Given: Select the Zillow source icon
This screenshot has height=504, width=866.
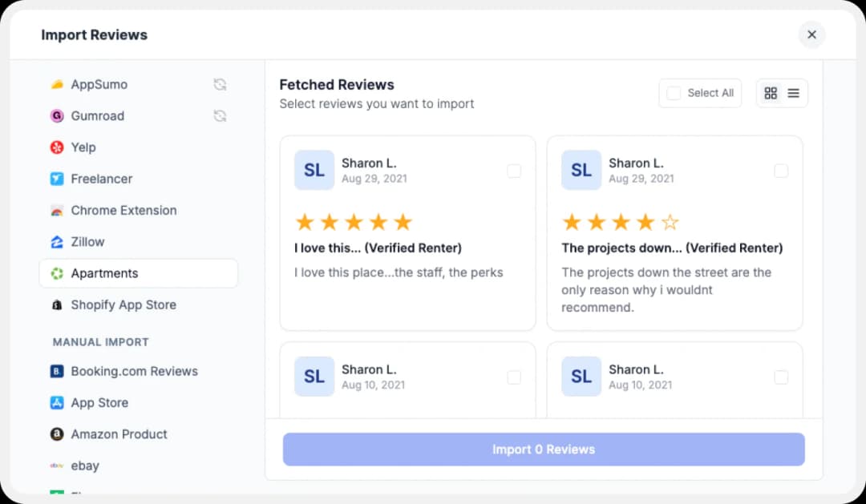Looking at the screenshot, I should click(x=56, y=241).
